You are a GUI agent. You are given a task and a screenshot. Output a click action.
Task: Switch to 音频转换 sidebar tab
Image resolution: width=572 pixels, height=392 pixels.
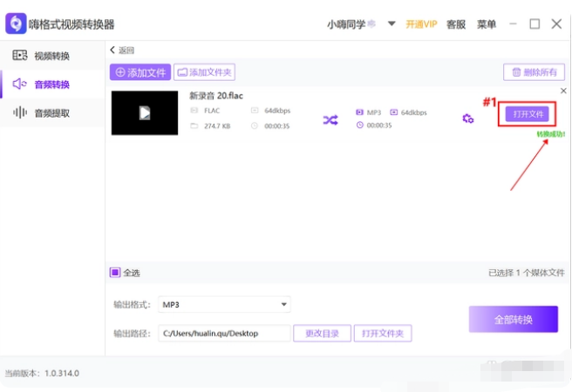tap(51, 84)
